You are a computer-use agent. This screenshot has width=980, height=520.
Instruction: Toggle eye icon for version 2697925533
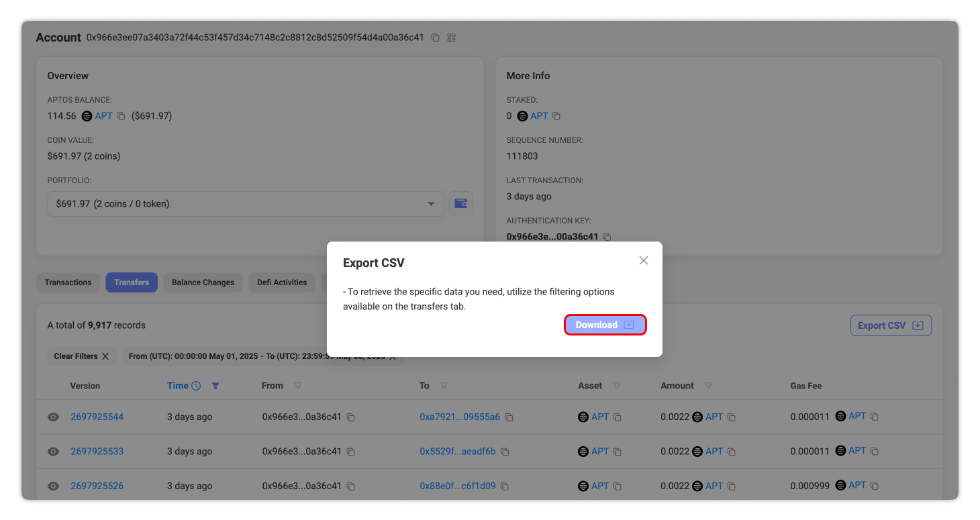coord(53,452)
